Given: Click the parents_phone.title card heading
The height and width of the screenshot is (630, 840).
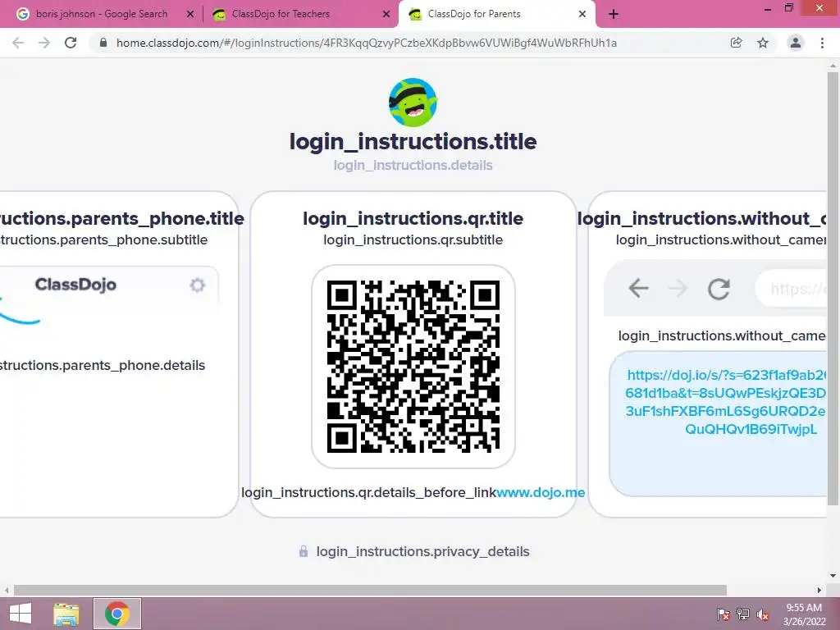Looking at the screenshot, I should click(122, 218).
